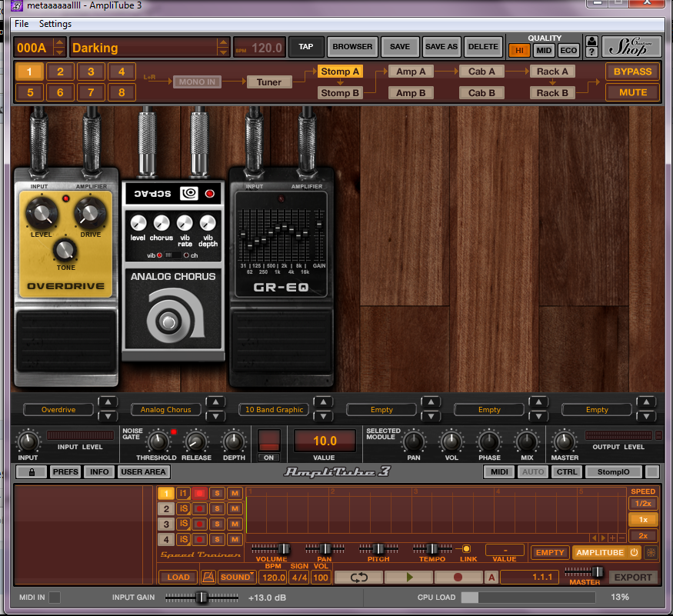Click the arrows beside the Darking preset name
The width and height of the screenshot is (673, 616).
pos(223,47)
